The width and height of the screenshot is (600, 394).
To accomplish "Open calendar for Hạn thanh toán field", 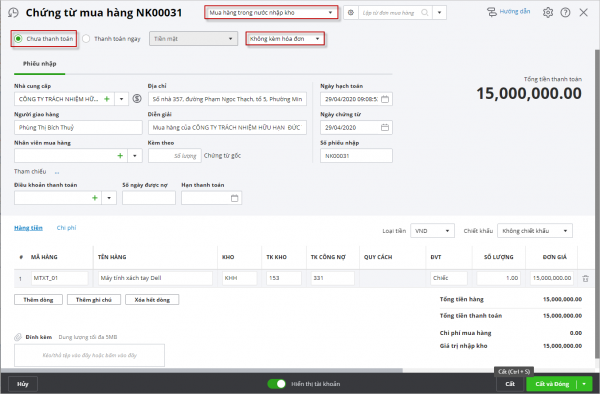I will click(235, 198).
